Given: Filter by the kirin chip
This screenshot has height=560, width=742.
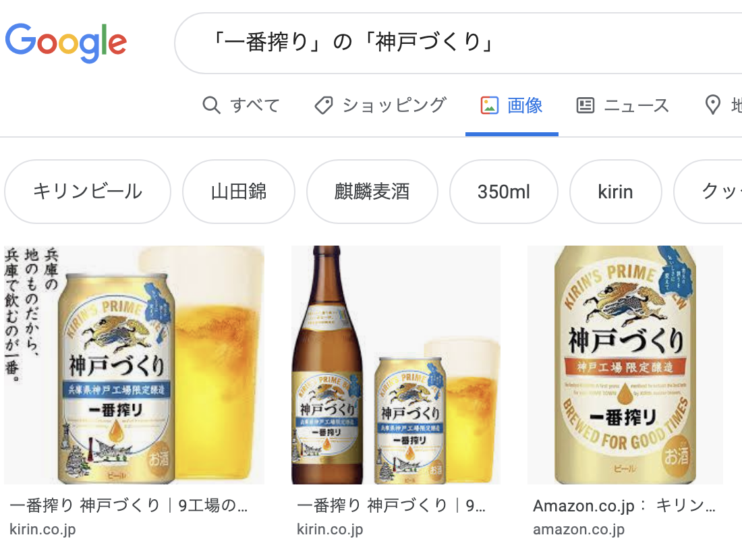Looking at the screenshot, I should click(x=615, y=192).
